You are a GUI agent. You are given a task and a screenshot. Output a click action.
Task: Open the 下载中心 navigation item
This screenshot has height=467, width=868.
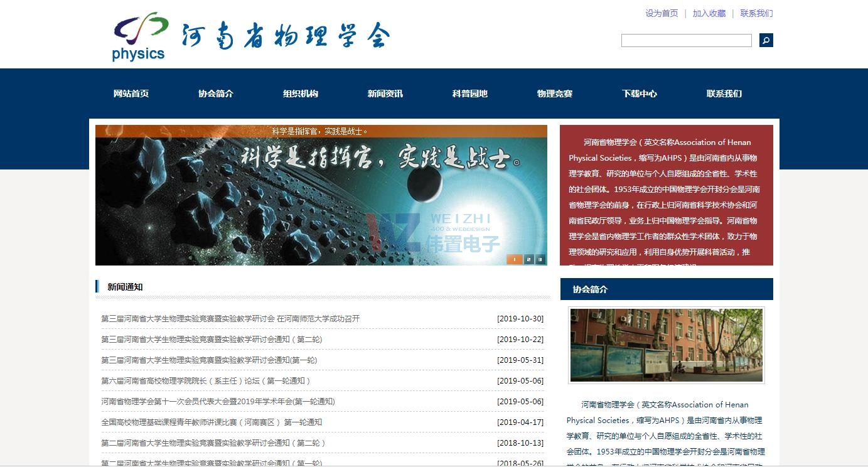[x=640, y=94]
